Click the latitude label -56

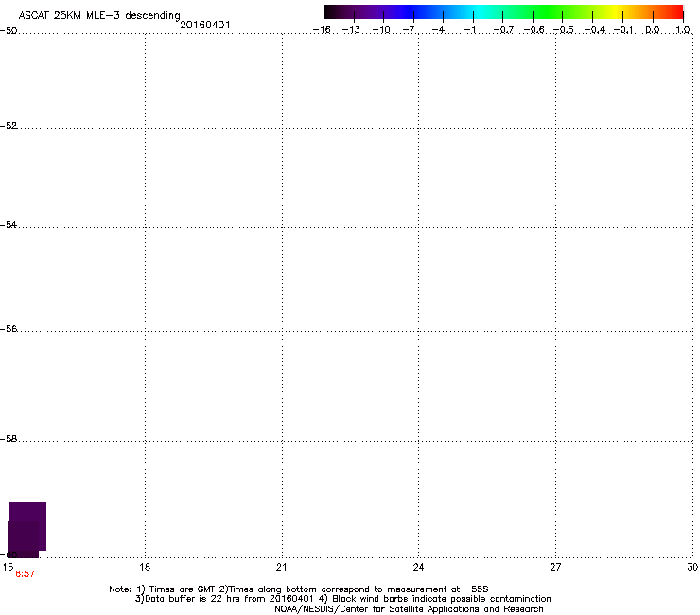pos(9,328)
